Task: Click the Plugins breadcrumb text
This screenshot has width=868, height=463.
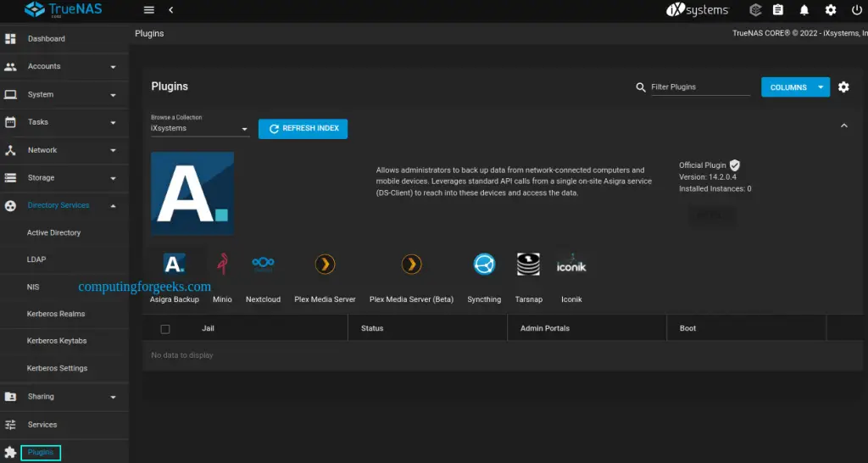Action: pyautogui.click(x=149, y=34)
